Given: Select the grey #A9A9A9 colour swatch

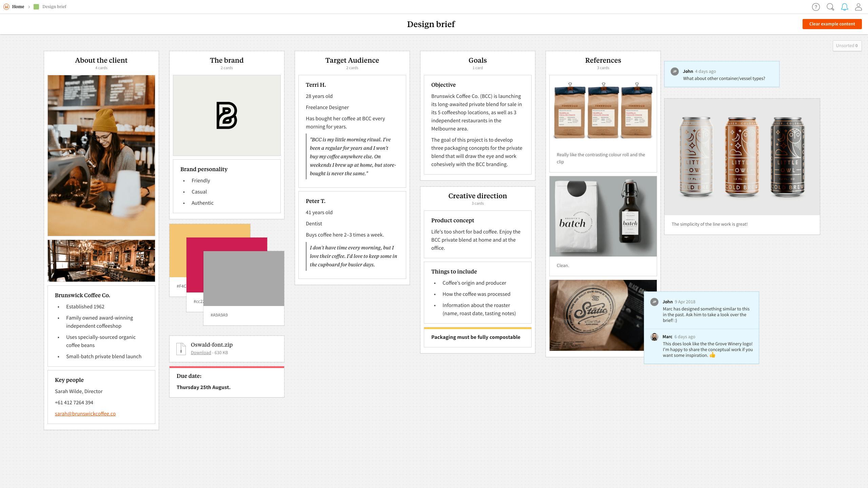Looking at the screenshot, I should click(243, 278).
